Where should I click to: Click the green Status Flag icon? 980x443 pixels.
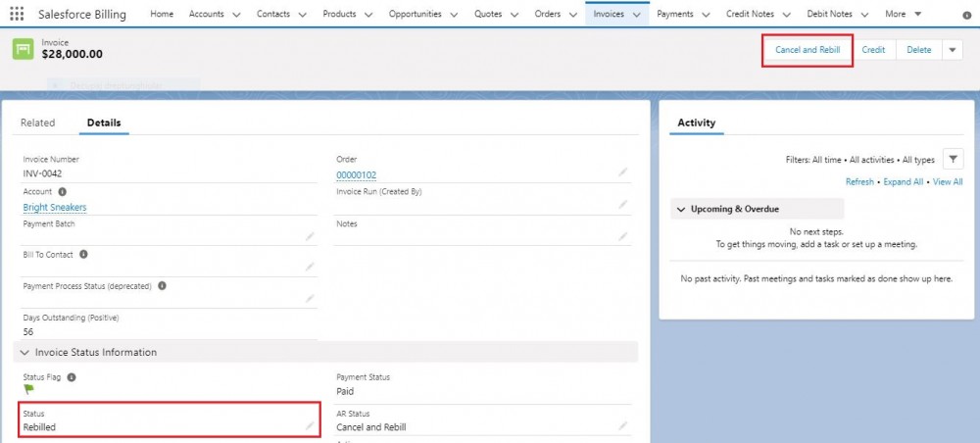tap(28, 389)
